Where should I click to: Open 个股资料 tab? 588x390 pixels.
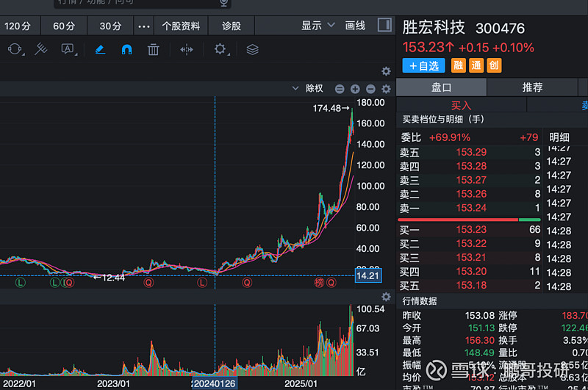pyautogui.click(x=181, y=26)
